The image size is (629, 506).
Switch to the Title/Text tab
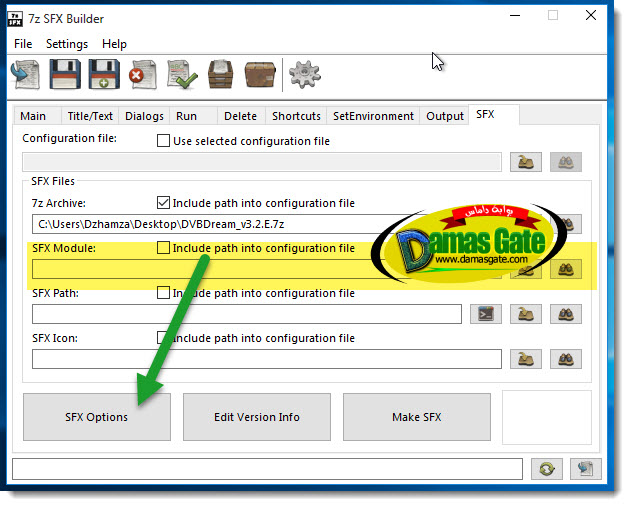tap(90, 116)
